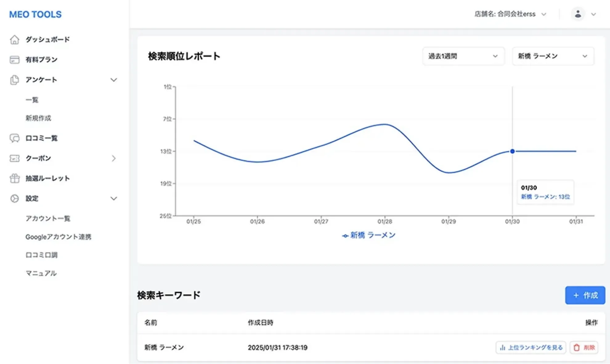610x364 pixels.
Task: Open Googleアカウント連携 settings page
Action: click(x=58, y=237)
